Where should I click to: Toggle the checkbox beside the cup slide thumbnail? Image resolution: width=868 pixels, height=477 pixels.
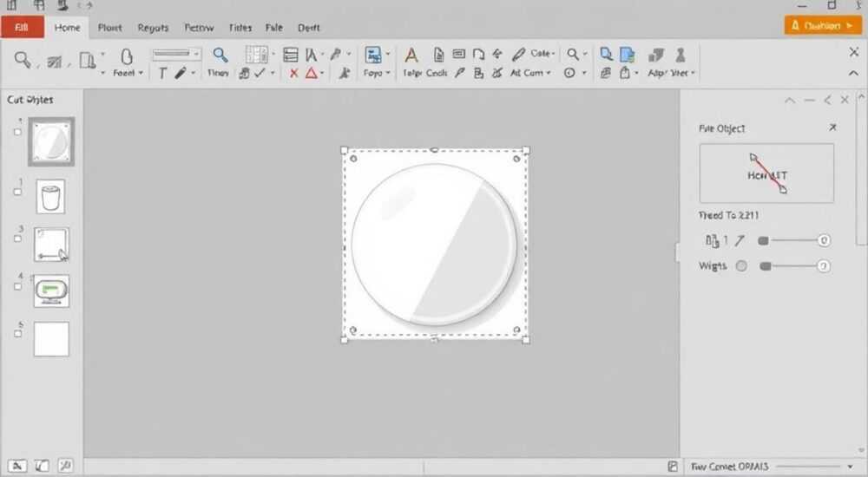pos(17,192)
